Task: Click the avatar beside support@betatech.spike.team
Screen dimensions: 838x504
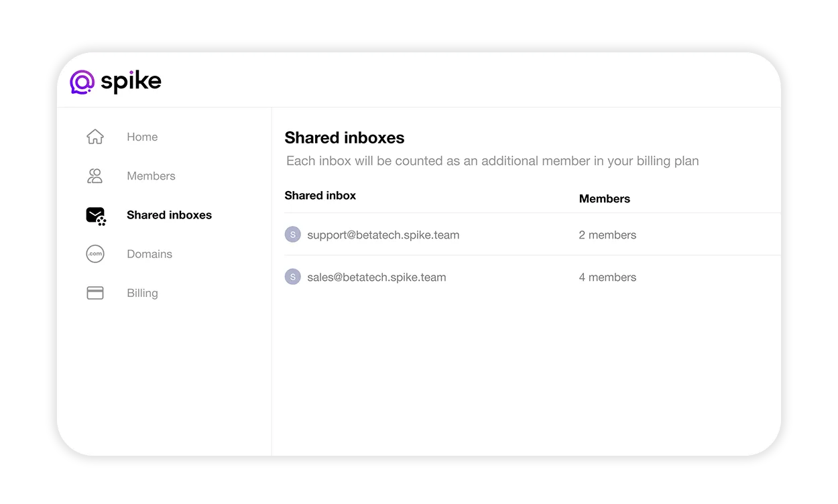Action: [292, 235]
